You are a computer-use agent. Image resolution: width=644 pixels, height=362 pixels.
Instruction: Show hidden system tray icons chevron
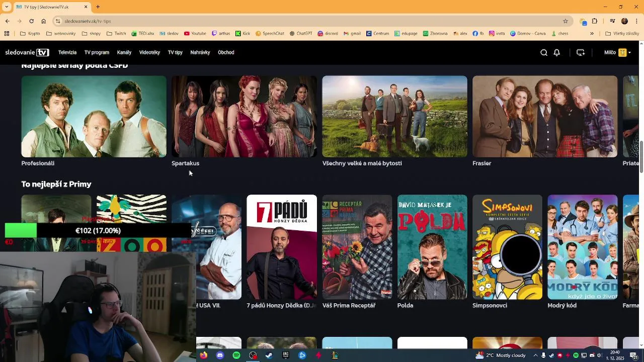point(535,355)
